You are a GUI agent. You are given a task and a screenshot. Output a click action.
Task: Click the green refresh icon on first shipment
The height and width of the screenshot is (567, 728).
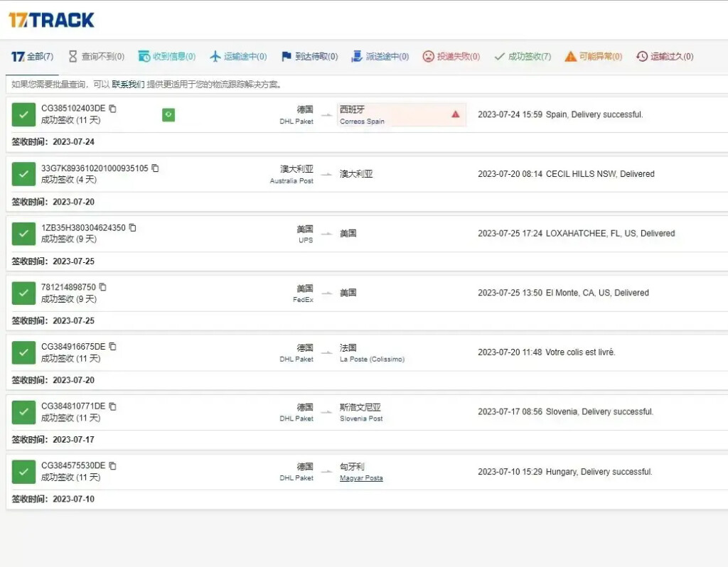tap(168, 114)
